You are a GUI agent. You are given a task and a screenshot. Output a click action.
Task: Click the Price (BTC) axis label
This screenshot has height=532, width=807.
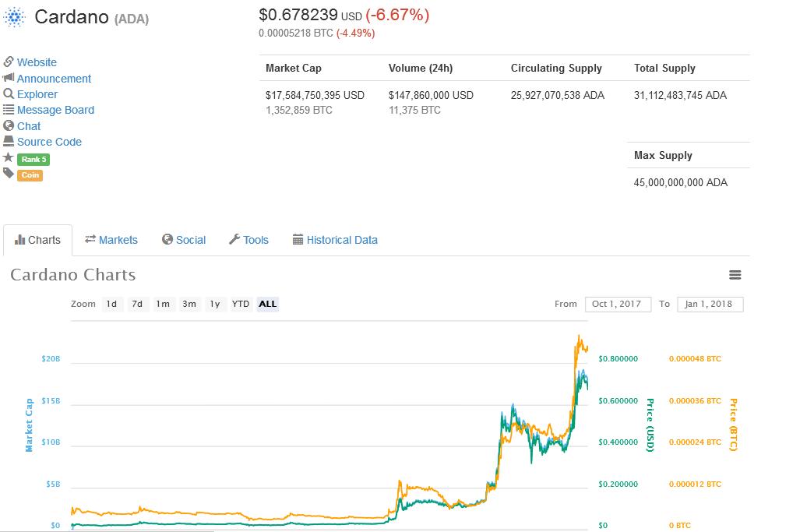point(734,425)
